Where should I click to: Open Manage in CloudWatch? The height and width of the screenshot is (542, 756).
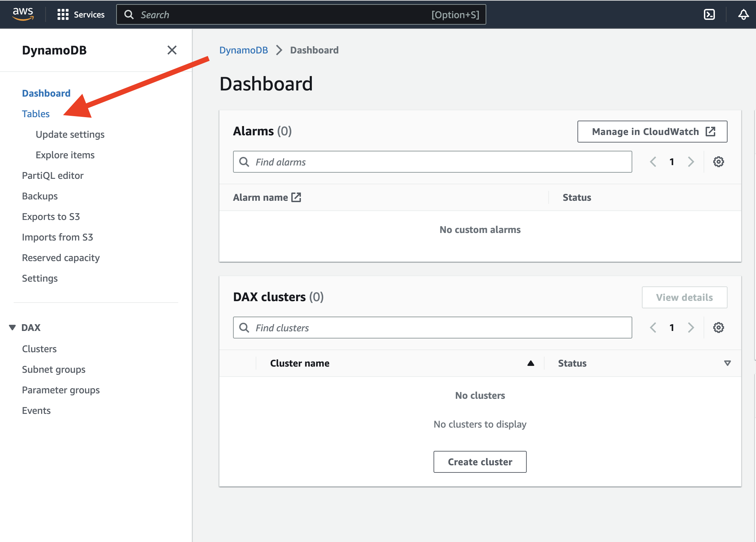pyautogui.click(x=652, y=132)
